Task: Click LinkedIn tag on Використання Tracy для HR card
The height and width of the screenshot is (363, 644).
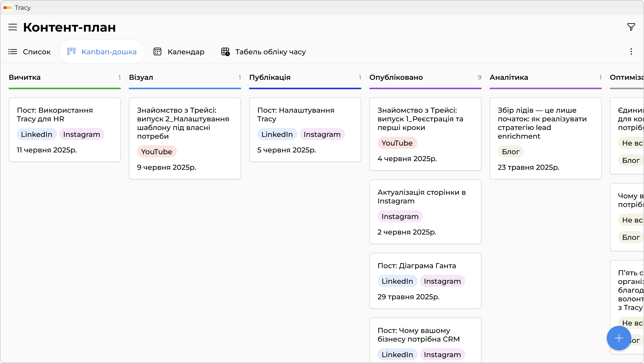Action: (x=37, y=134)
